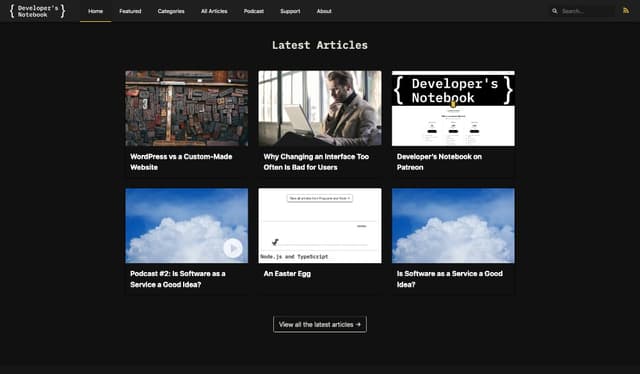Open Developer's Notebook on Patreon article
640x374 pixels.
[439, 162]
